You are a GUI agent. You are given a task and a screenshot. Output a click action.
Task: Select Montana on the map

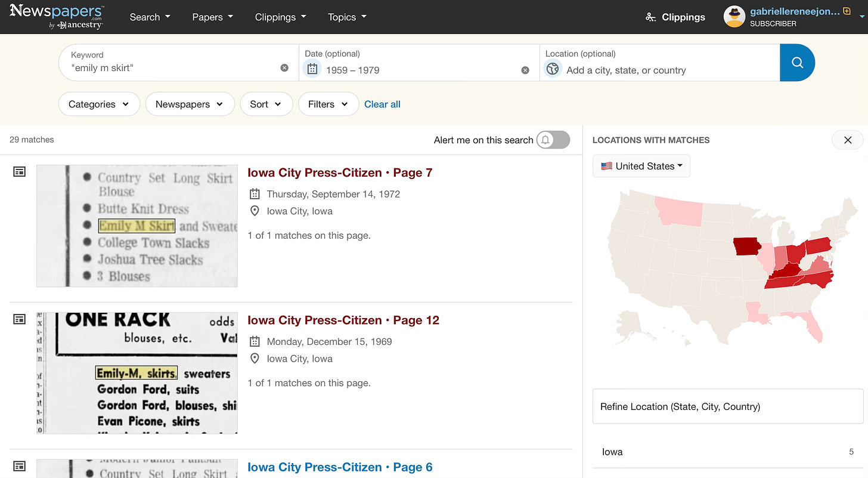click(678, 212)
